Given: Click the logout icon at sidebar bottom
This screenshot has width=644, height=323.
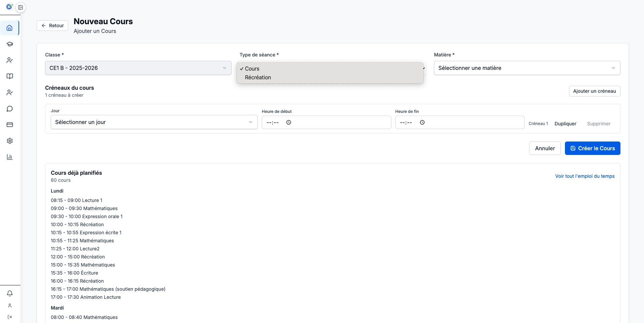Looking at the screenshot, I should click(x=10, y=317).
